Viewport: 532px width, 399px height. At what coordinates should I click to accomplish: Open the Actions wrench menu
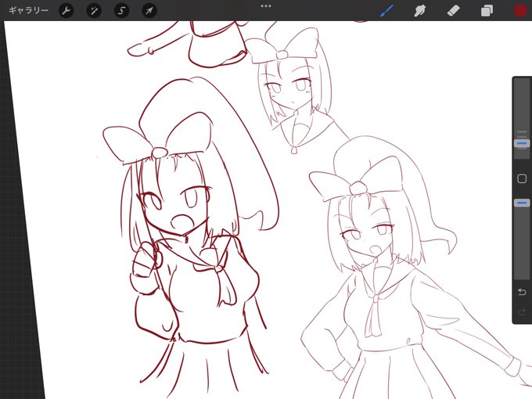click(x=66, y=10)
